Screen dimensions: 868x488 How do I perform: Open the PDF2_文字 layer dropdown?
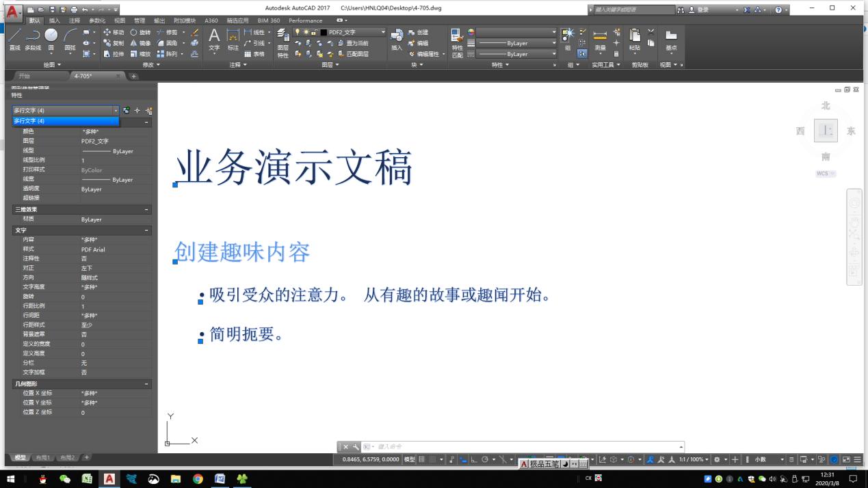[384, 31]
